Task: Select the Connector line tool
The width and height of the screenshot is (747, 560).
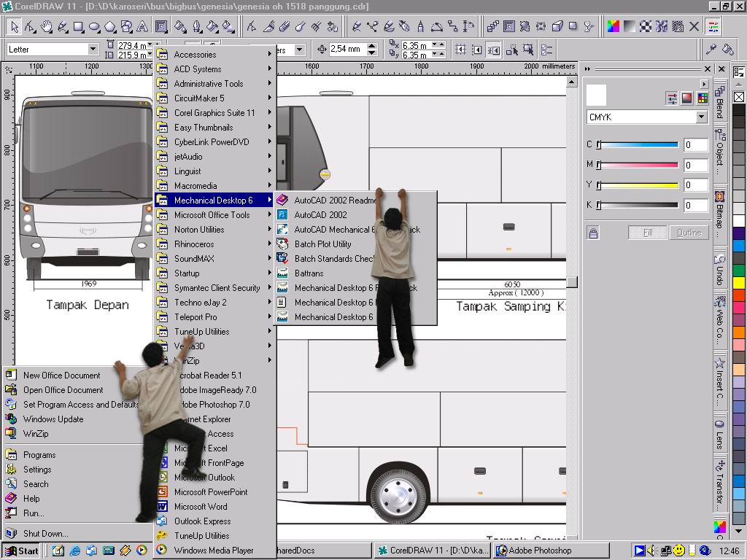Action: (x=452, y=27)
